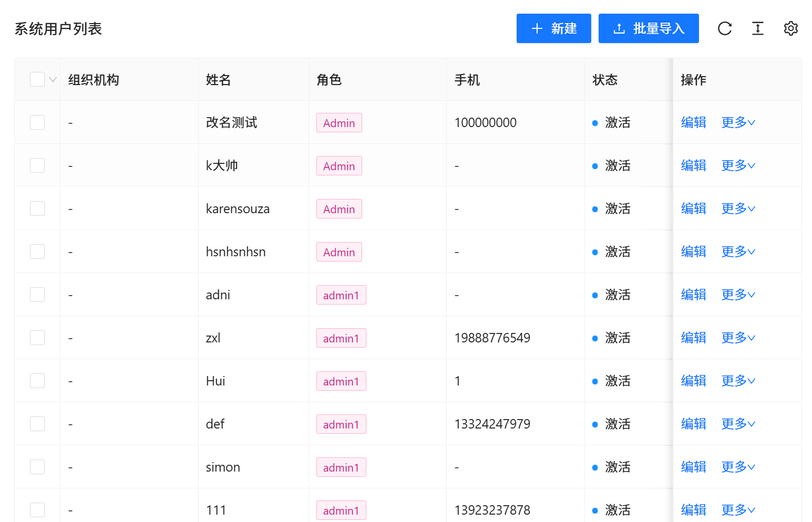Click 编辑 for the adni row
The height and width of the screenshot is (522, 812).
(694, 295)
